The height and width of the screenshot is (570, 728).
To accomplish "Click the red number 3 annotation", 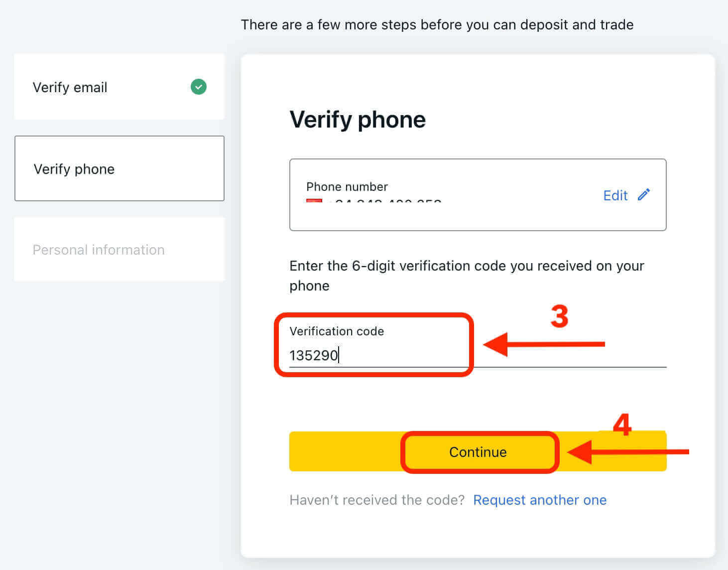I will pos(559,316).
